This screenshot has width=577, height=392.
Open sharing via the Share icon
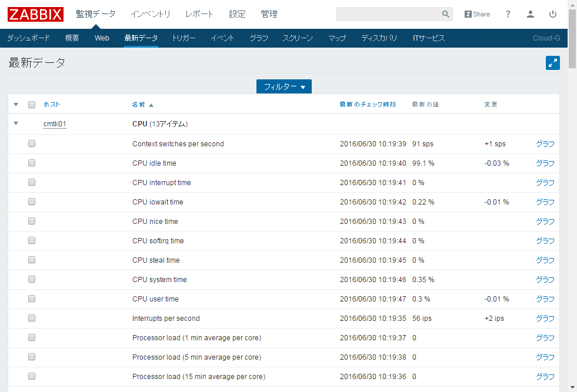476,14
